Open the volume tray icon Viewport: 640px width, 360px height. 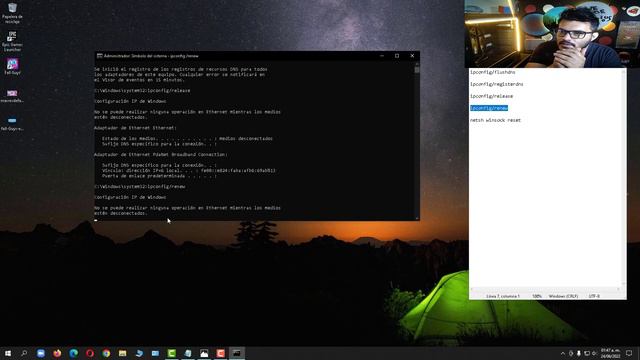[x=594, y=353]
